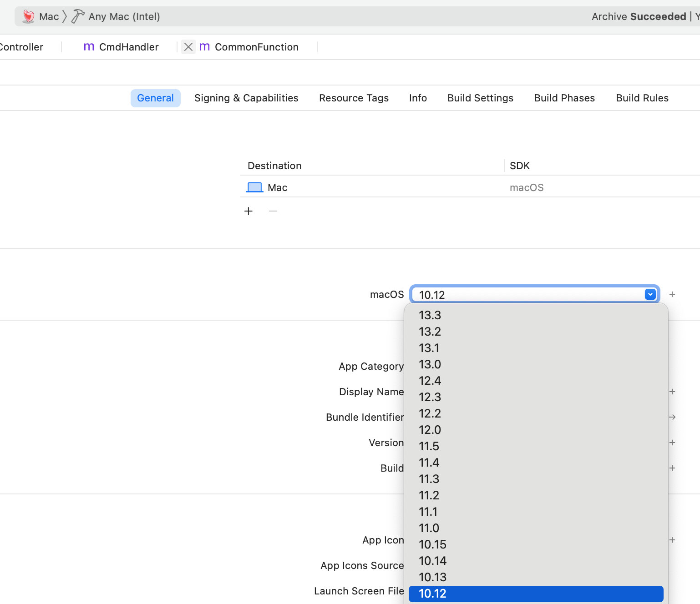This screenshot has width=700, height=604.
Task: Click the plus beside Display Name
Action: (672, 392)
